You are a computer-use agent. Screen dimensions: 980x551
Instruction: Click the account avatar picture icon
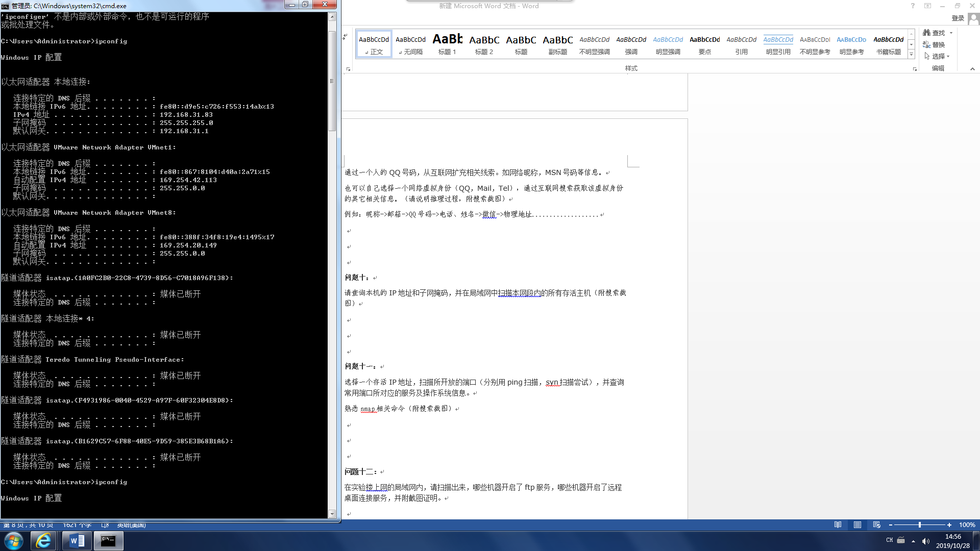[973, 18]
